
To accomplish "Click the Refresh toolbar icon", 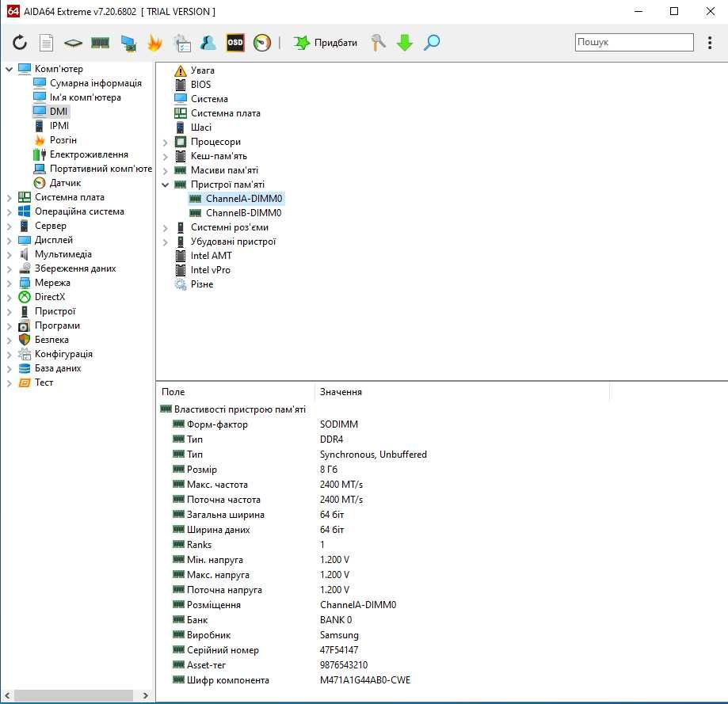I will click(x=20, y=43).
